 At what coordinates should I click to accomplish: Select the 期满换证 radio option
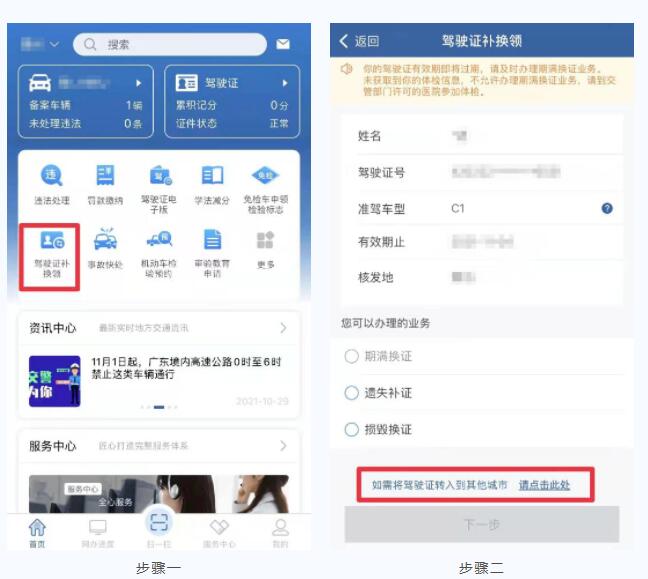(x=351, y=357)
